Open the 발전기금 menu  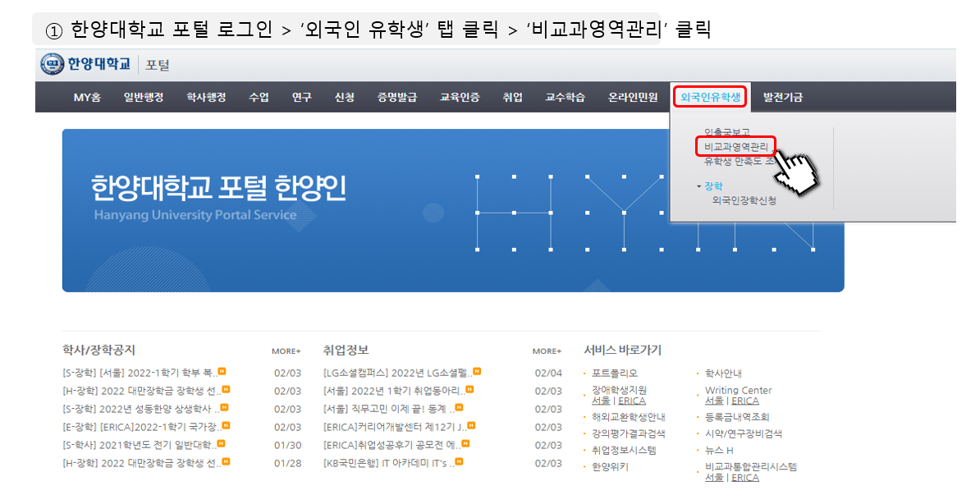click(x=782, y=98)
